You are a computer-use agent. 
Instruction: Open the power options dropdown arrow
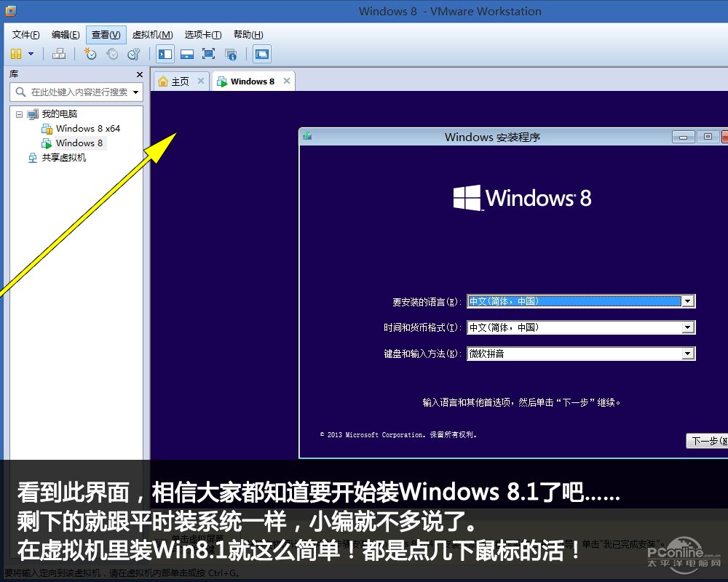31,55
